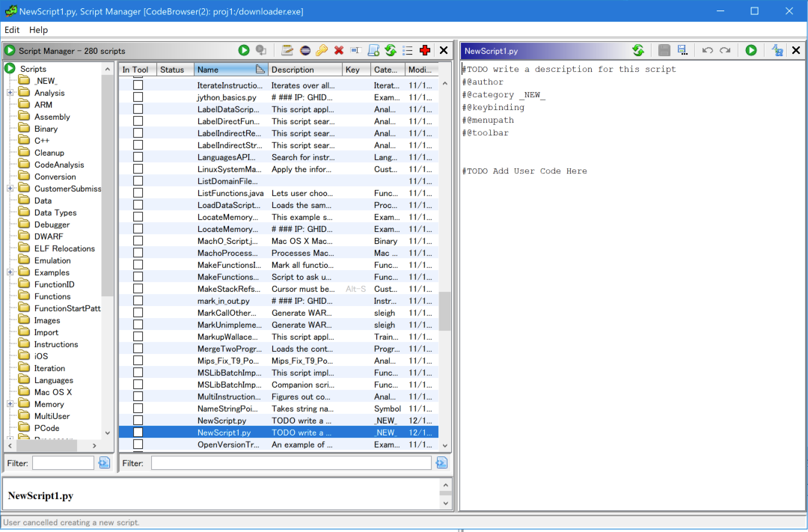The image size is (808, 532).
Task: Click the script table filter options icon
Action: (x=441, y=463)
